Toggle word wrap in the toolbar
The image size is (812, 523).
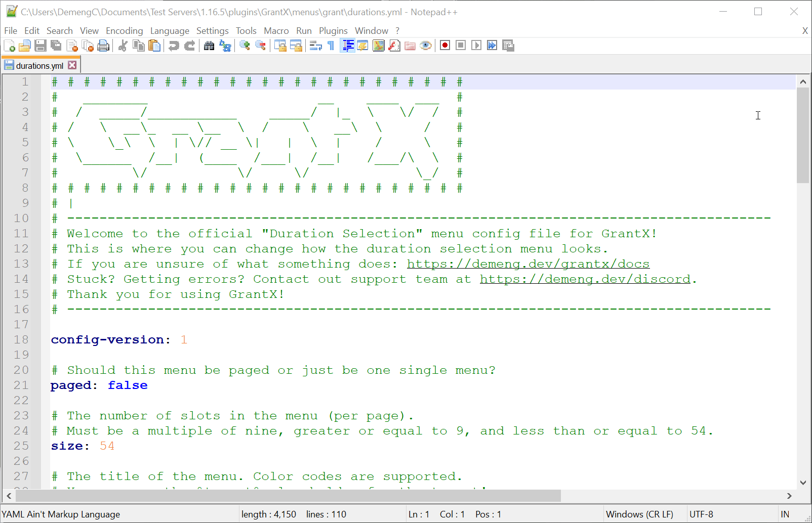tap(315, 46)
